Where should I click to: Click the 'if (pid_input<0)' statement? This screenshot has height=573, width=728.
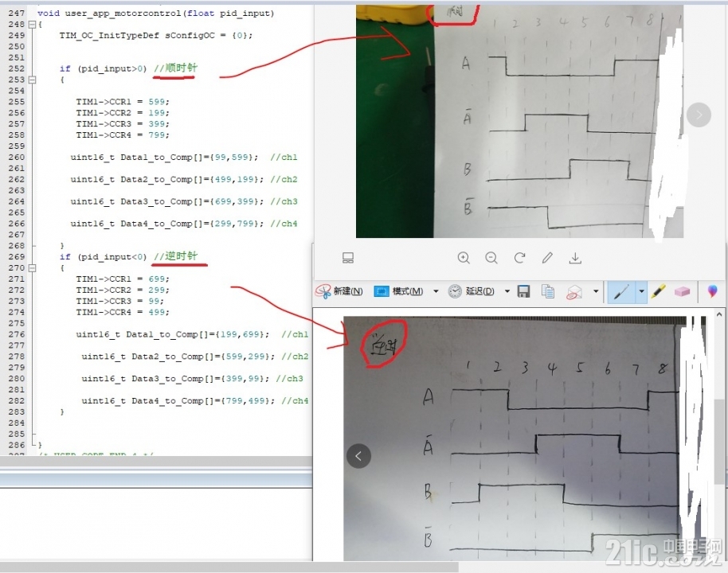103,256
